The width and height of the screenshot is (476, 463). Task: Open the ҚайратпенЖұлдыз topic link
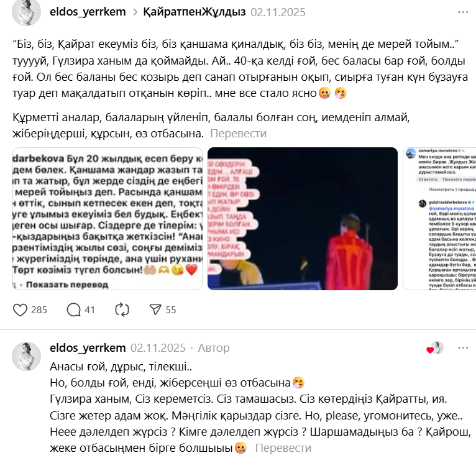195,12
